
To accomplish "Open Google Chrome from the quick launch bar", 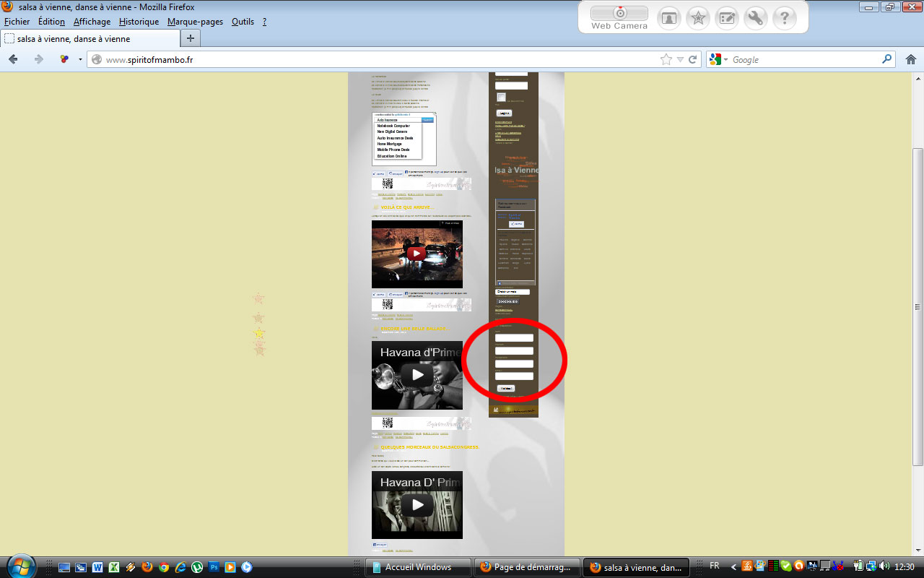I will pos(164,567).
